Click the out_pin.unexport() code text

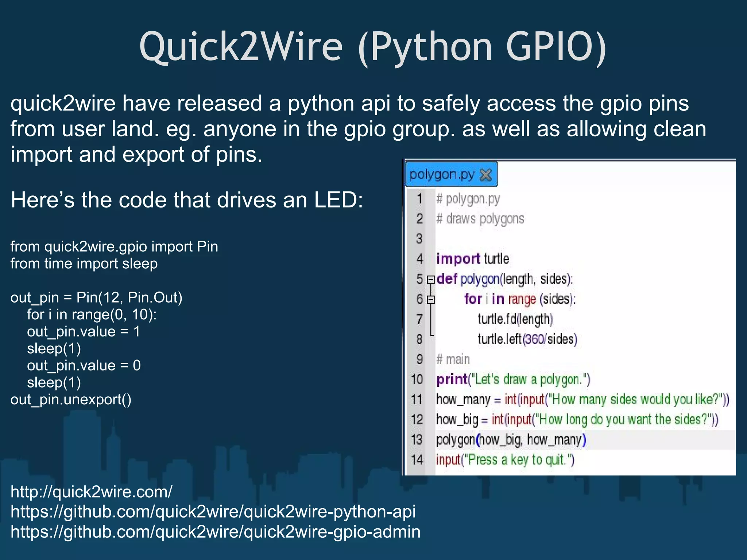click(71, 400)
